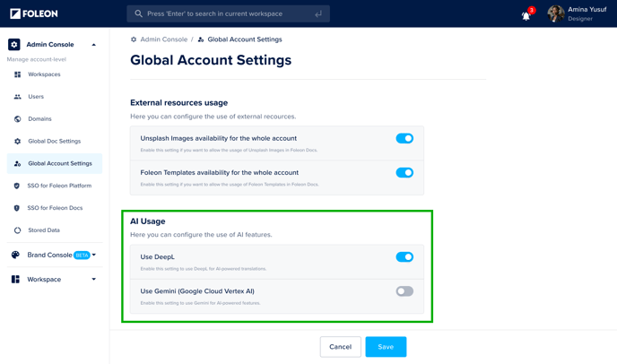617x364 pixels.
Task: Click the enter arrow icon in search bar
Action: coord(318,13)
